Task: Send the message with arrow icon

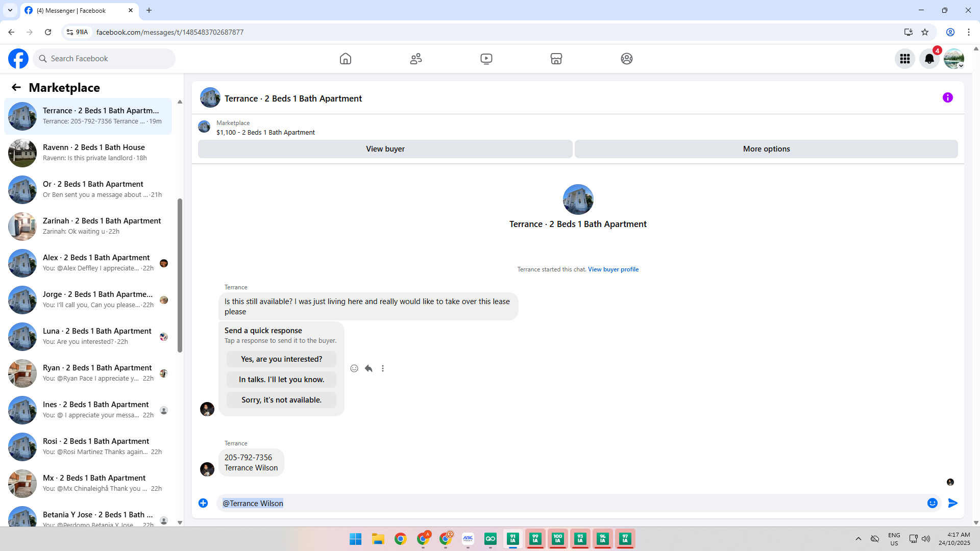Action: [953, 503]
